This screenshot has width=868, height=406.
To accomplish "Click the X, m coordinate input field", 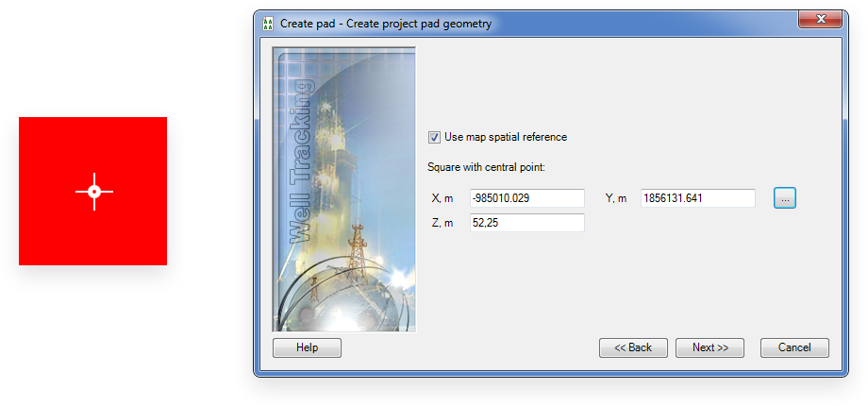I will pos(527,197).
